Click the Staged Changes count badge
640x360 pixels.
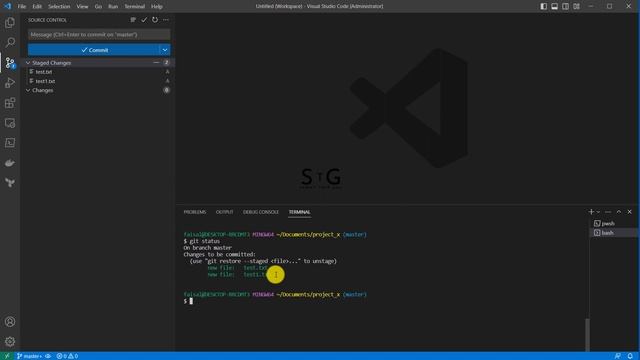(x=166, y=62)
